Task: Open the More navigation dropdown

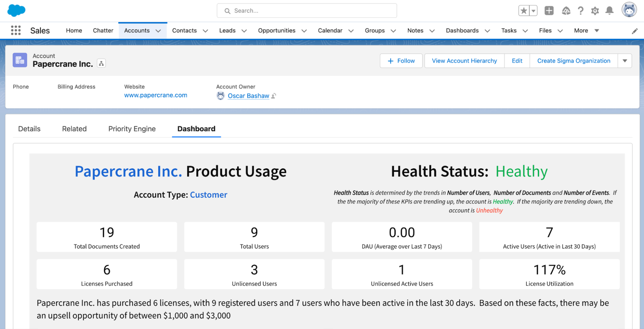Action: 586,31
